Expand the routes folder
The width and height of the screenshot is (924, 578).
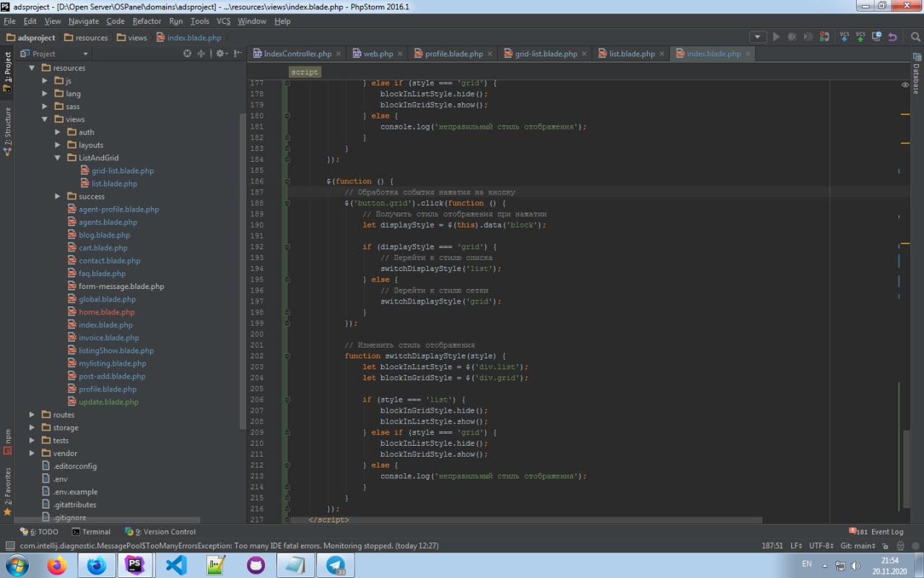pyautogui.click(x=32, y=415)
